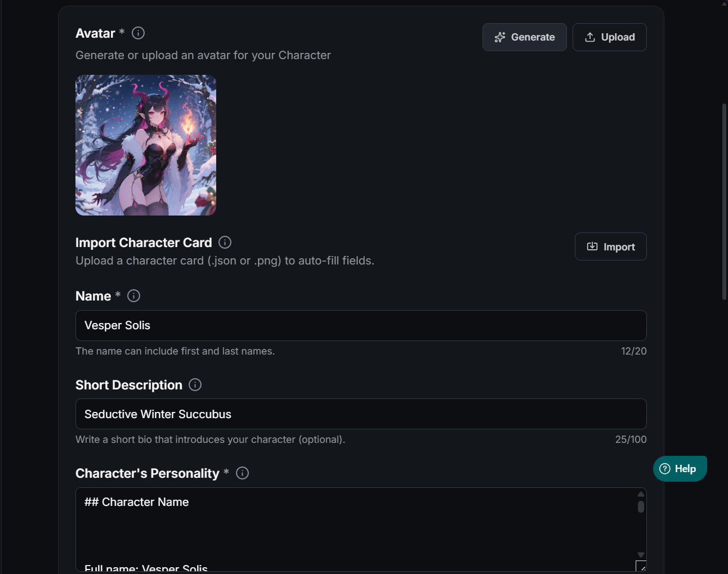The width and height of the screenshot is (728, 574).
Task: Show the Short Description info tooltip icon
Action: point(195,385)
